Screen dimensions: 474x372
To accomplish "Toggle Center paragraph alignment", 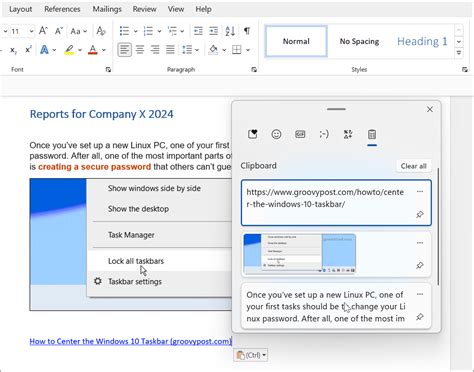I will point(140,50).
